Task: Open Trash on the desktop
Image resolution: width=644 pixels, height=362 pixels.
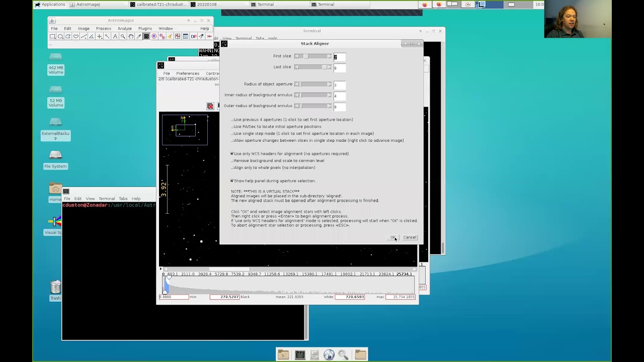Action: click(55, 290)
